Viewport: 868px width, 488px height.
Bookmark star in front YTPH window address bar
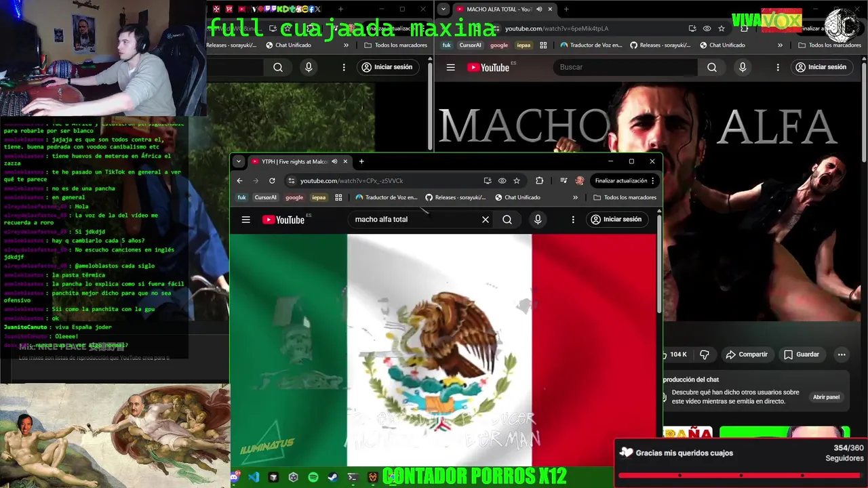coord(517,181)
